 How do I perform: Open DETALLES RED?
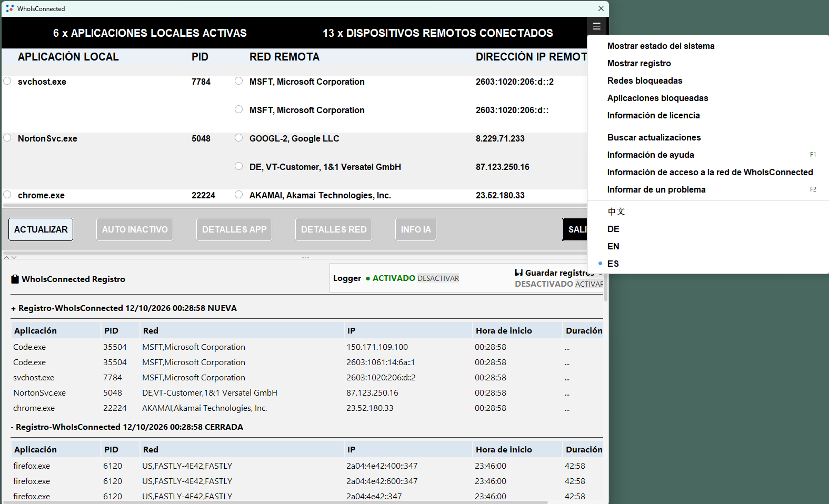pos(334,229)
